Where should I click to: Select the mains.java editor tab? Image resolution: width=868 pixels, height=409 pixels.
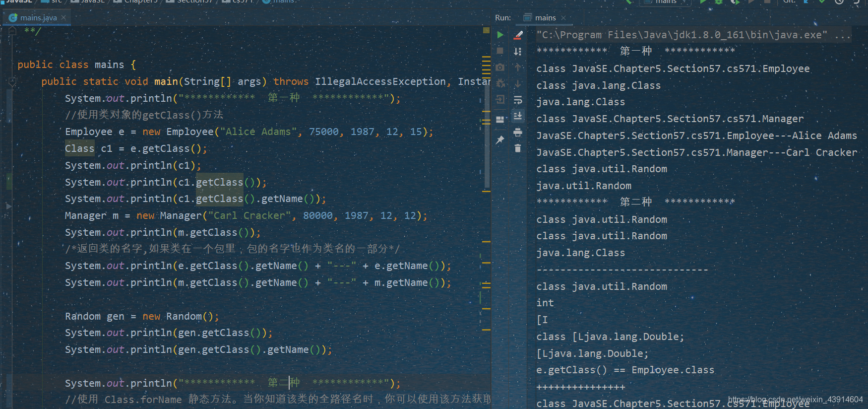(x=38, y=18)
